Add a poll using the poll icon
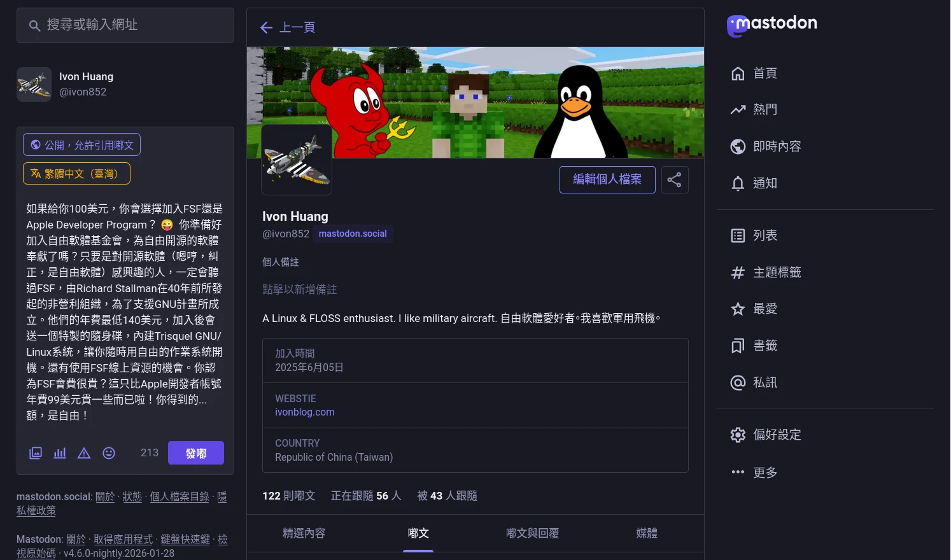The height and width of the screenshot is (560, 951). (60, 453)
